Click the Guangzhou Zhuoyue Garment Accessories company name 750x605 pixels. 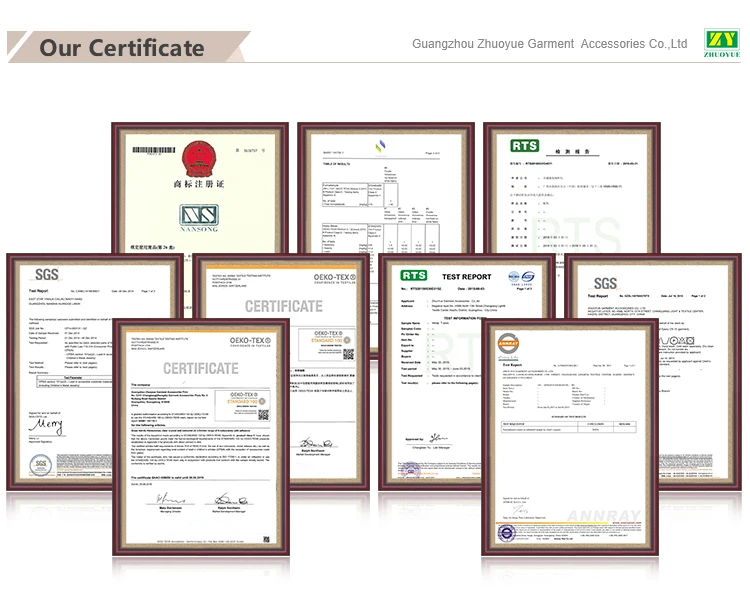[x=549, y=44]
